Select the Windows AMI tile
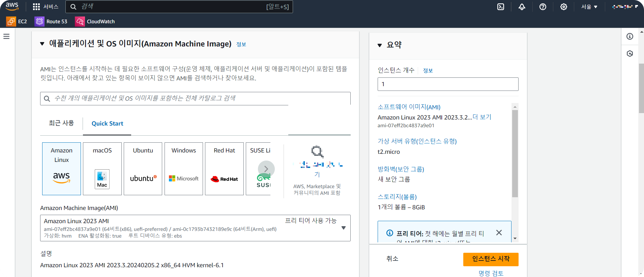The width and height of the screenshot is (644, 277). (184, 169)
